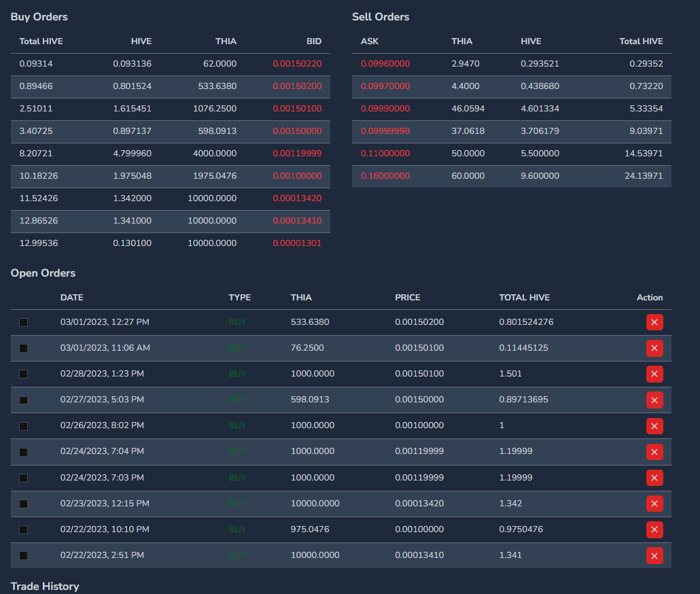Select buy-order bid 0.00119999
Screen dimensions: 700x594
[x=297, y=154]
